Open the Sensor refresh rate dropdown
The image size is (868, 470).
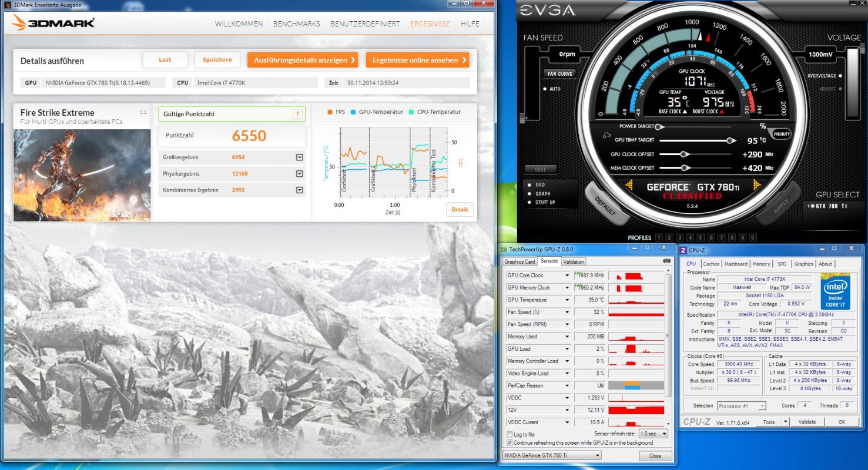pos(653,434)
